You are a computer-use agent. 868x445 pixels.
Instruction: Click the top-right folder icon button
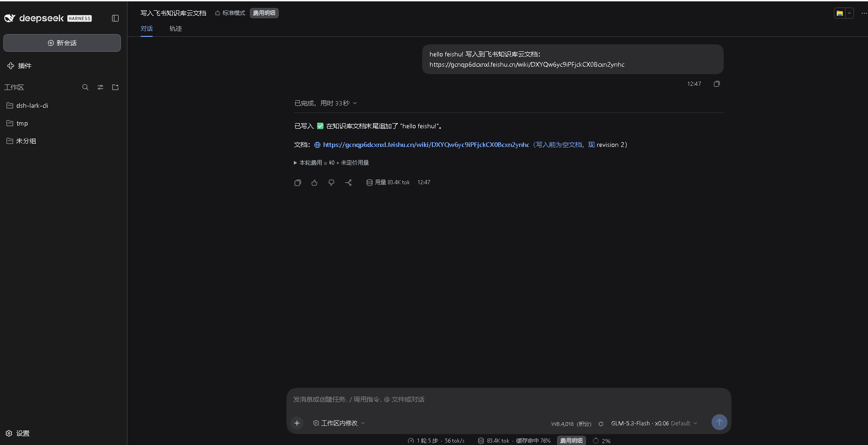pyautogui.click(x=840, y=13)
